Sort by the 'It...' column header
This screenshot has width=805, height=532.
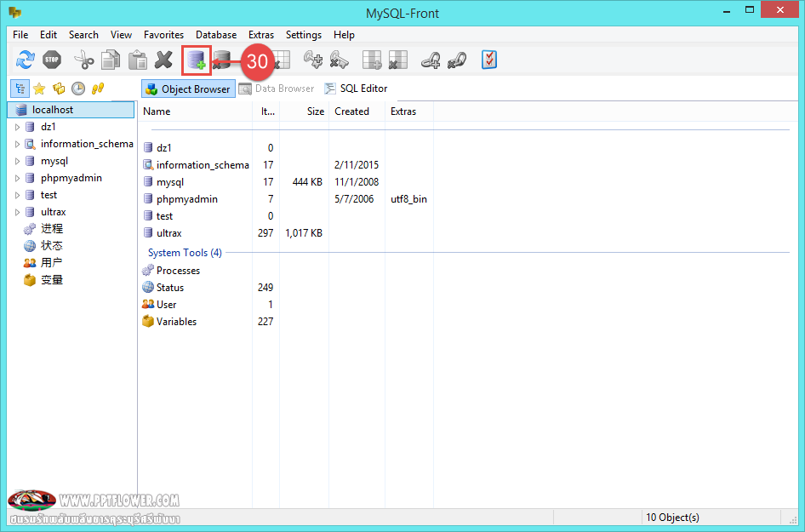tap(266, 112)
